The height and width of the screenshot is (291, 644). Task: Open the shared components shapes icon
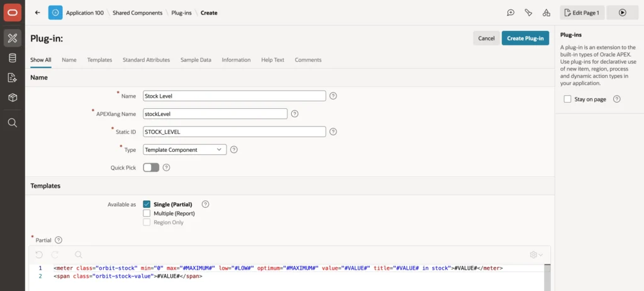pyautogui.click(x=547, y=13)
